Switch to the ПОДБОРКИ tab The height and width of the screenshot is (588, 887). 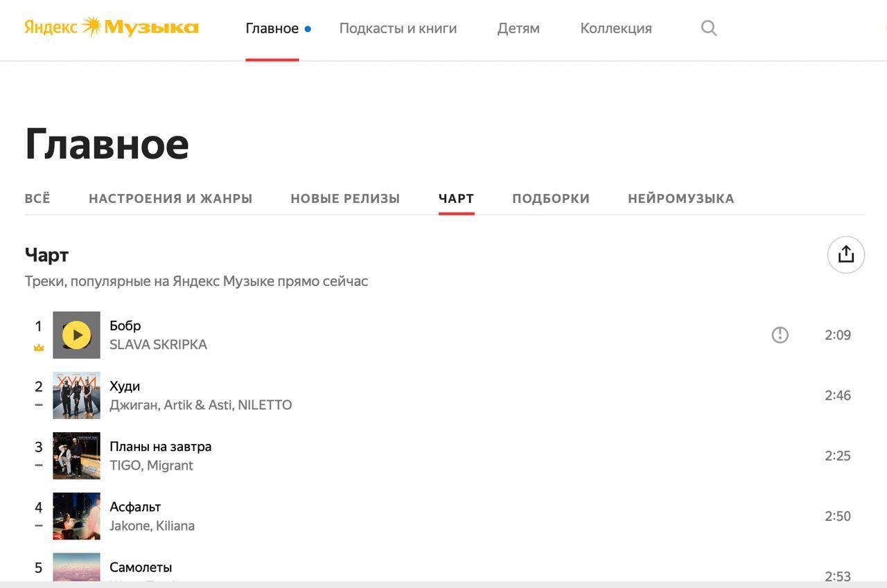point(551,198)
